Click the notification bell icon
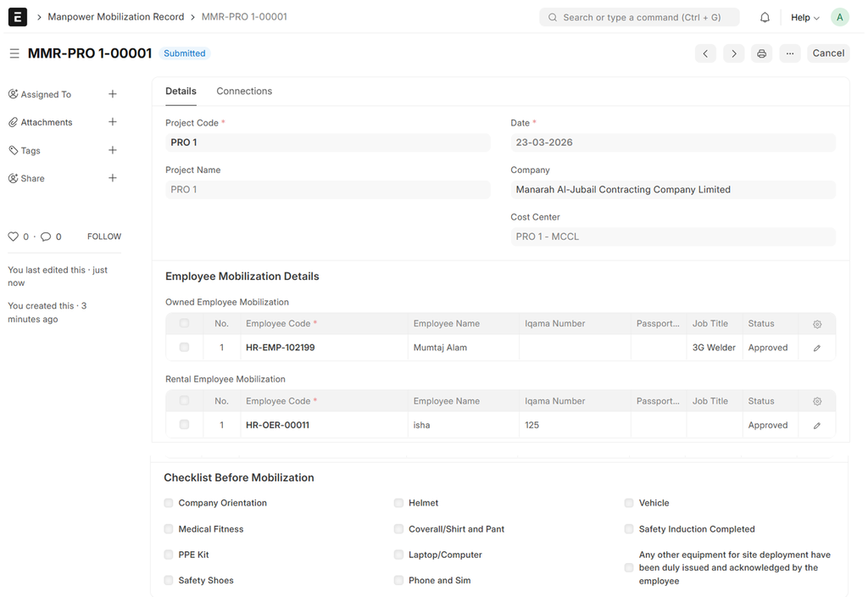This screenshot has height=597, width=868. pyautogui.click(x=765, y=17)
